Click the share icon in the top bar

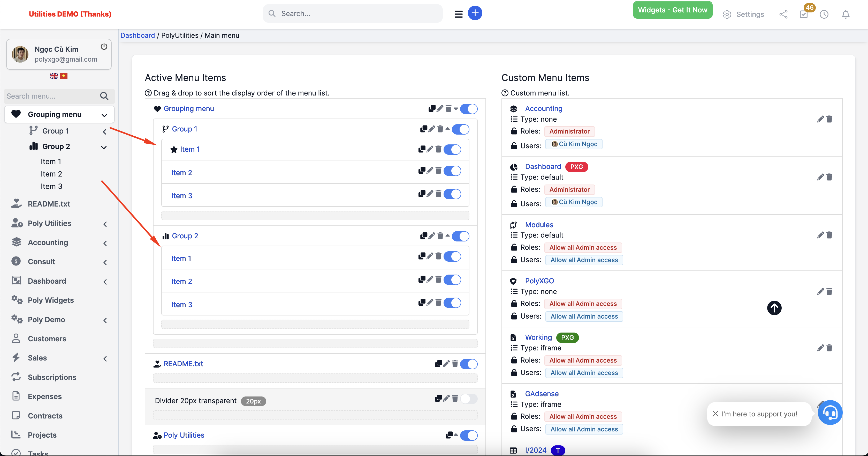(783, 14)
